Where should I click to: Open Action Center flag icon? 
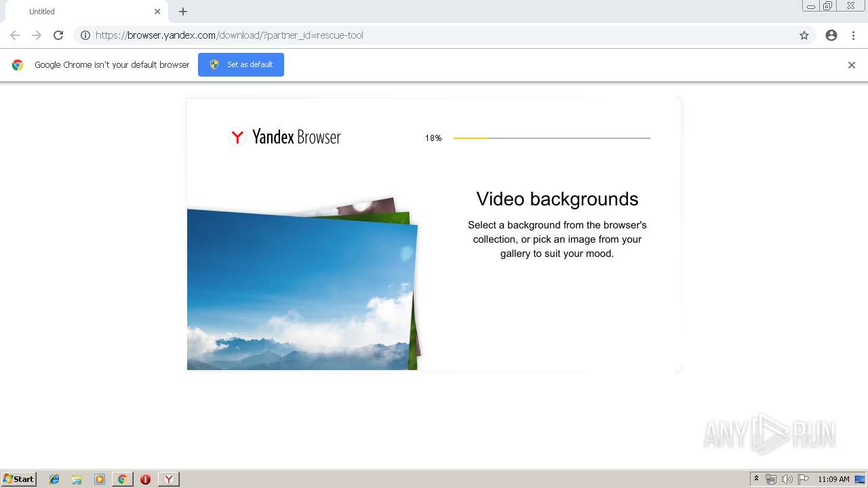[804, 479]
